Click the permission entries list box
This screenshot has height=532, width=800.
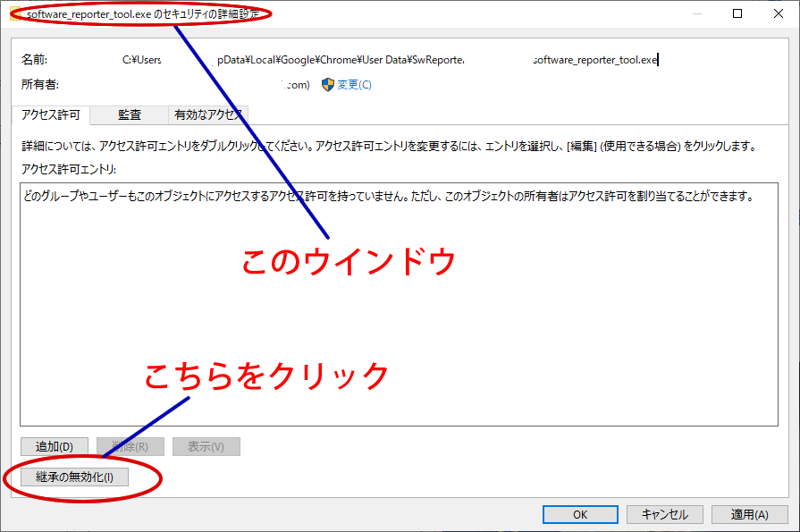pyautogui.click(x=399, y=304)
